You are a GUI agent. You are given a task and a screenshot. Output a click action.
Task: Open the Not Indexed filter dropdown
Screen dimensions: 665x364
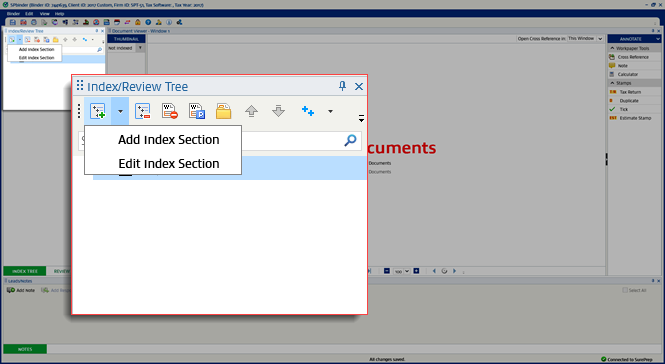(x=140, y=48)
